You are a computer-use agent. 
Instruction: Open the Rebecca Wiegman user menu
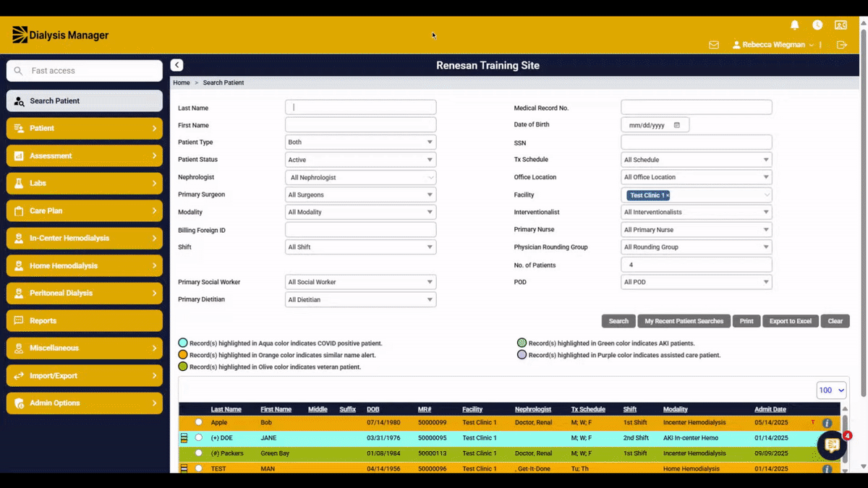pyautogui.click(x=773, y=45)
